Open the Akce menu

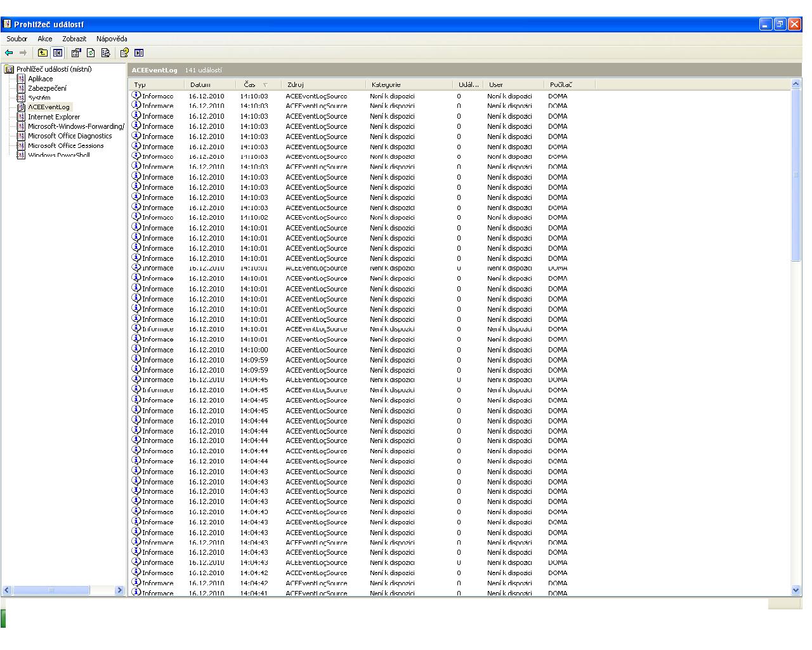click(x=45, y=39)
